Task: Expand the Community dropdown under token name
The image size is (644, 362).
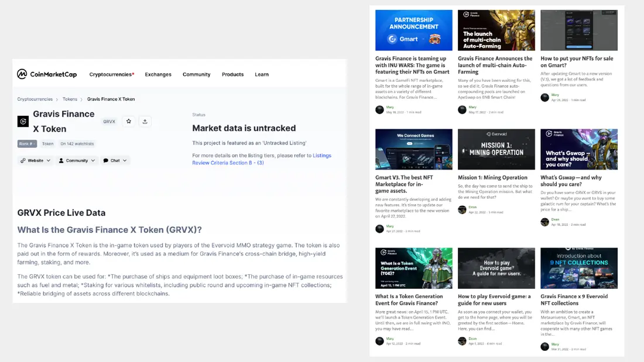Action: [77, 160]
